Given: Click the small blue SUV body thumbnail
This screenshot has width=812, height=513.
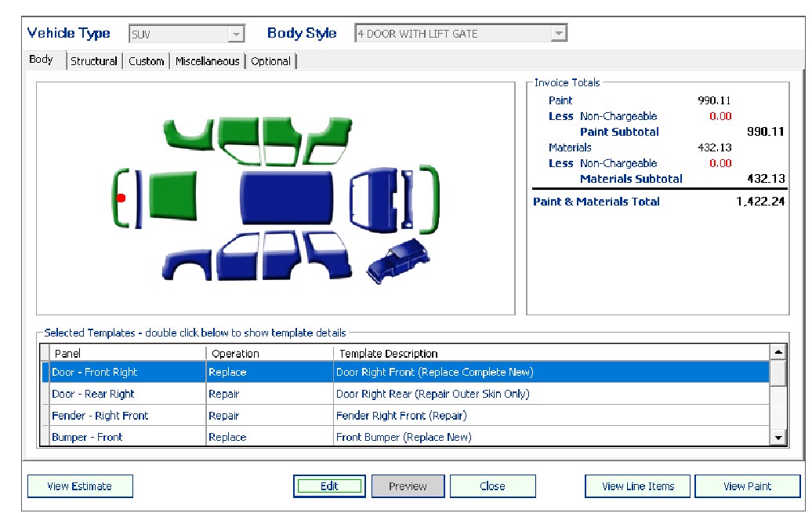Looking at the screenshot, I should (x=398, y=261).
